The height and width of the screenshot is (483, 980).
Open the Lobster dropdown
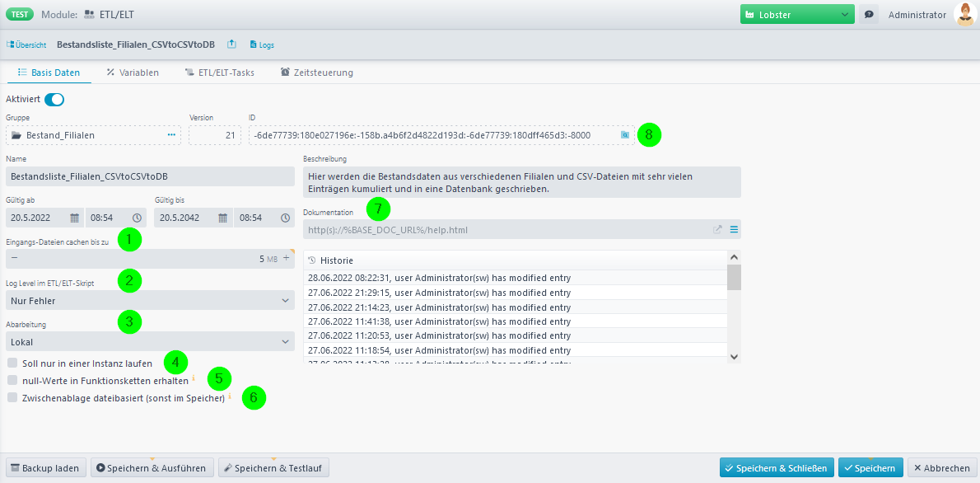797,14
